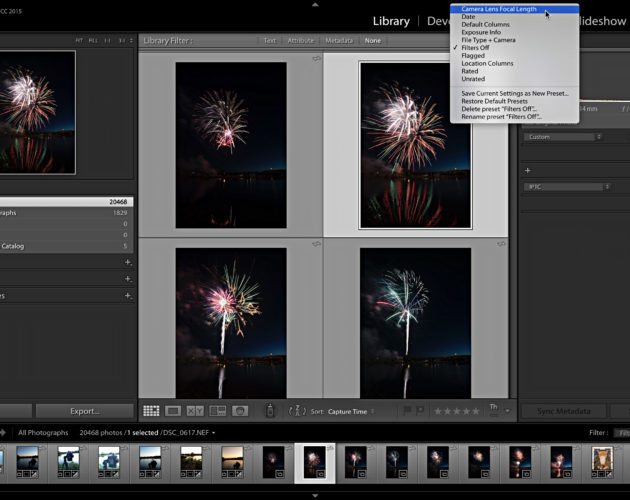Click flag corner icon on bottom-left grid photo

tap(317, 244)
